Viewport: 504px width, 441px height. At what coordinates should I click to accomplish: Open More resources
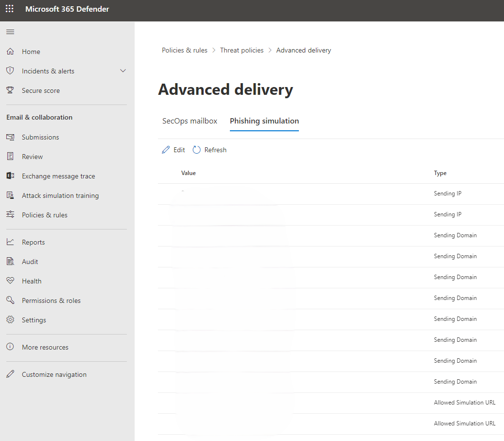coord(45,347)
